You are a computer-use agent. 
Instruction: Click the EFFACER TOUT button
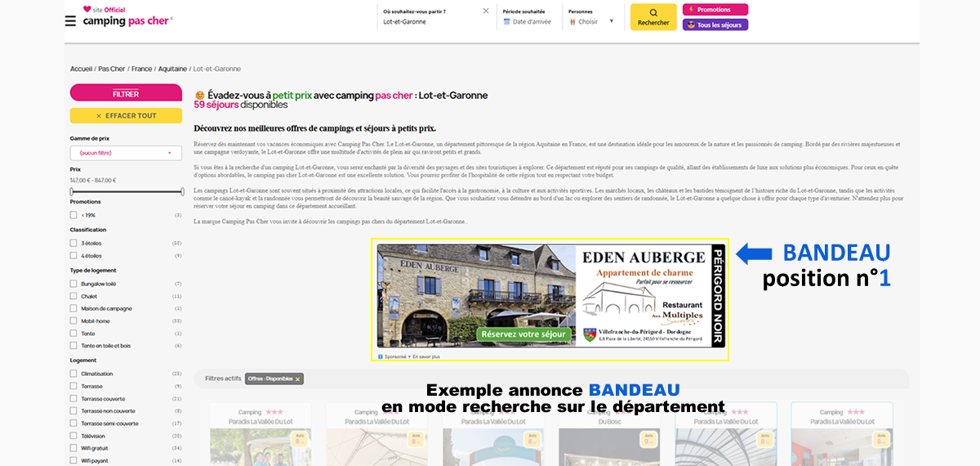126,115
